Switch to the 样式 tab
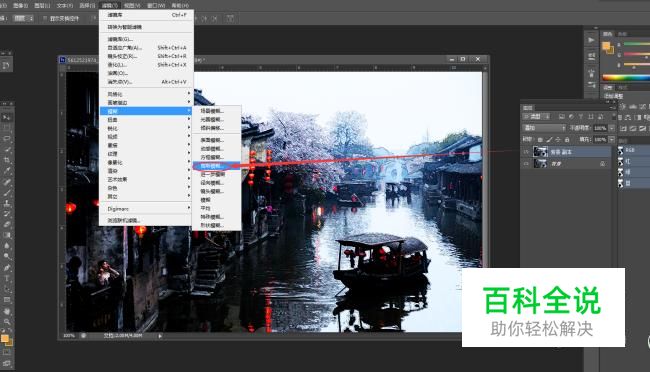This screenshot has width=650, height=372. tap(622, 88)
